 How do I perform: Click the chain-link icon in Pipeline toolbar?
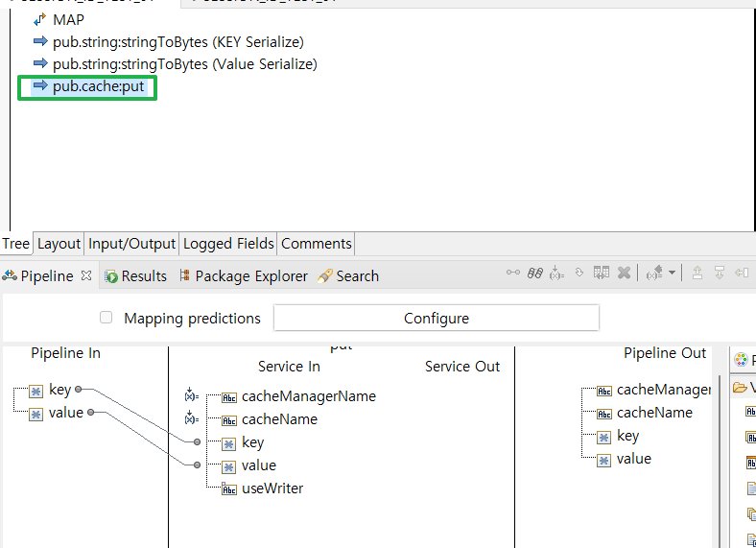535,274
